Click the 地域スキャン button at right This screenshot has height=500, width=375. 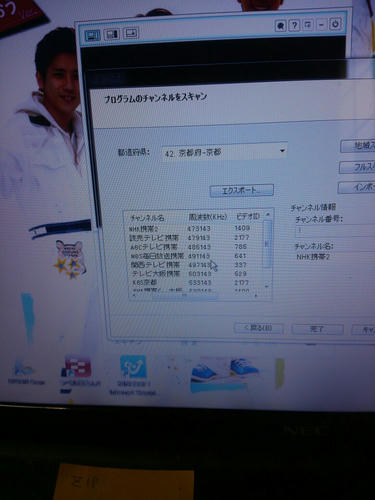(358, 146)
